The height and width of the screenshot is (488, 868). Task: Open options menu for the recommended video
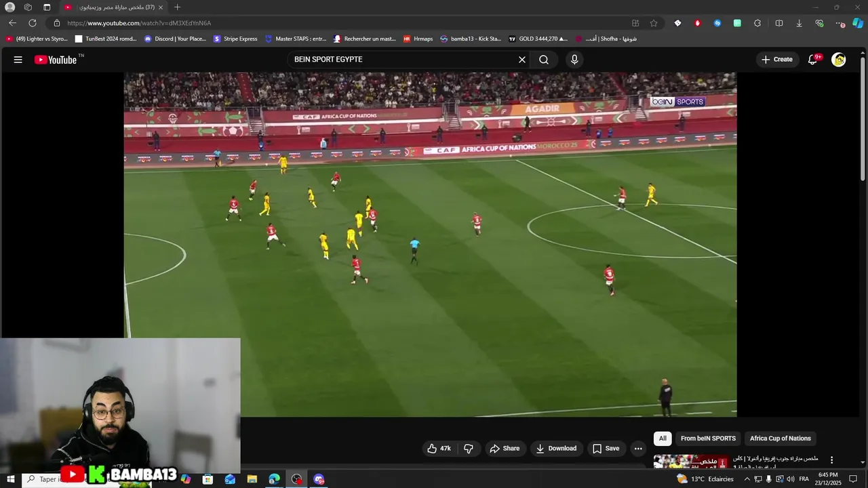(831, 460)
